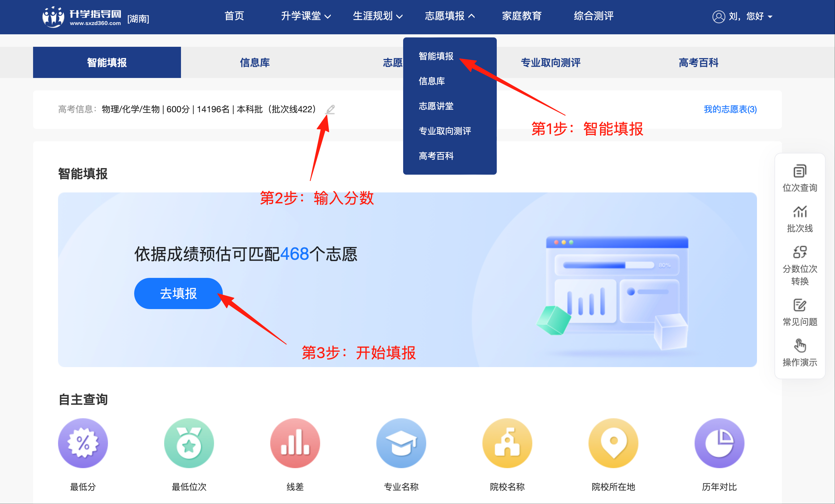Choose 志愿讲堂 in the dropdown menu

click(x=436, y=106)
